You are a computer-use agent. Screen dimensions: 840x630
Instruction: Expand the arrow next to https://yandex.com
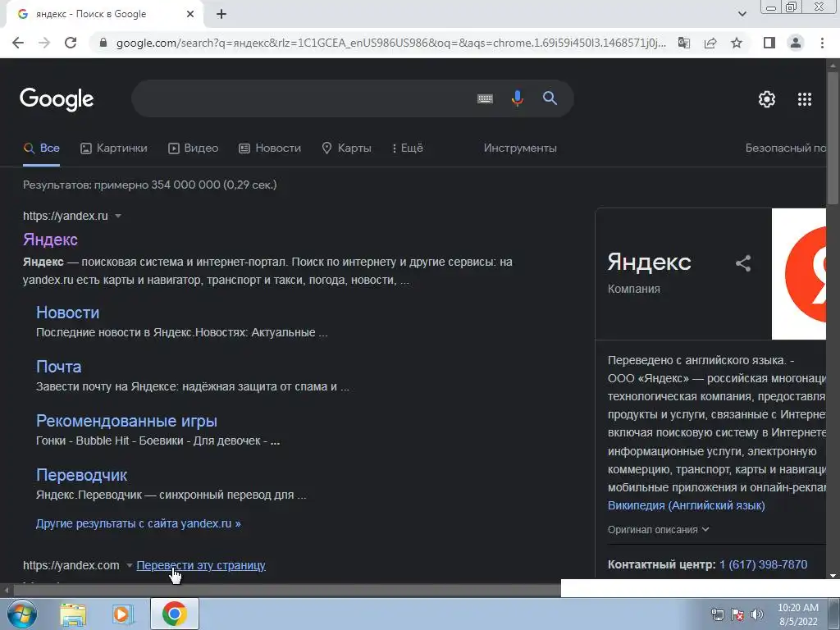[x=129, y=565]
